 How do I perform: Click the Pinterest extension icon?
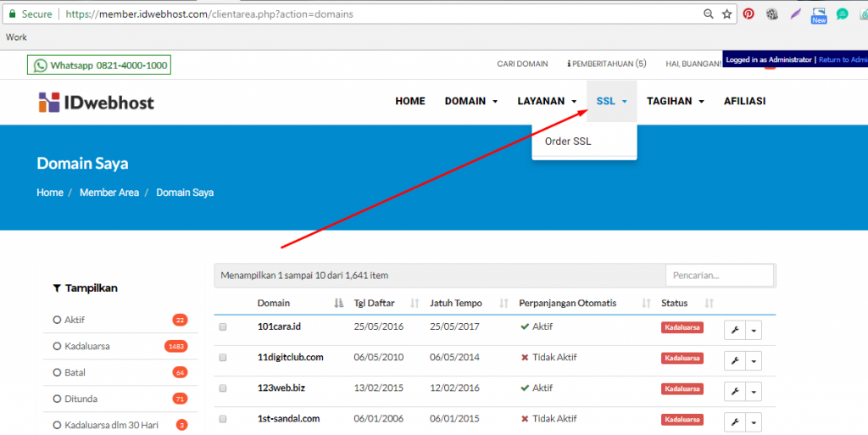click(x=748, y=14)
